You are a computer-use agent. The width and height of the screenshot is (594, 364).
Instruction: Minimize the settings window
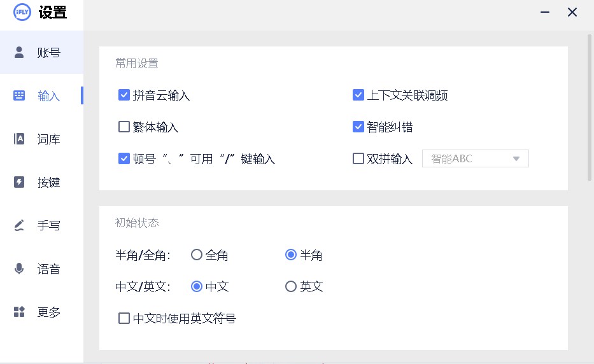click(x=545, y=12)
